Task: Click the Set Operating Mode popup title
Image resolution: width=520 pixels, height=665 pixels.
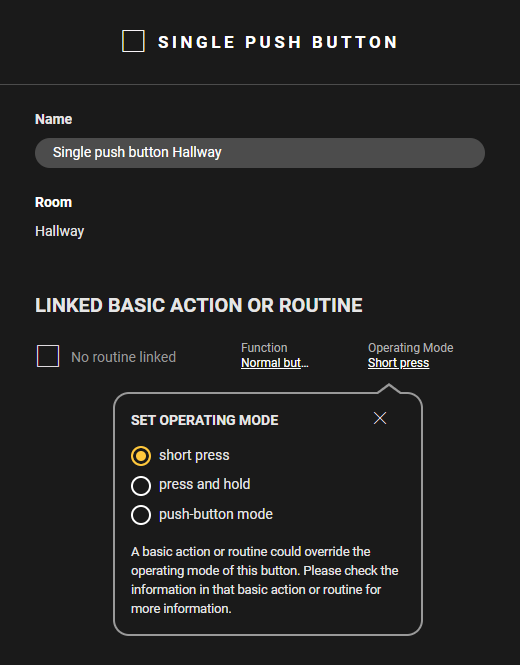Action: (204, 420)
